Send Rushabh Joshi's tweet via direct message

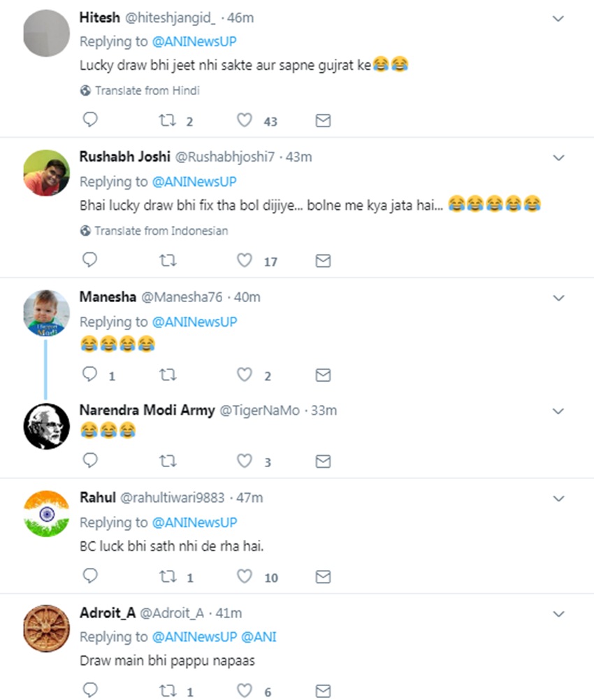(323, 261)
